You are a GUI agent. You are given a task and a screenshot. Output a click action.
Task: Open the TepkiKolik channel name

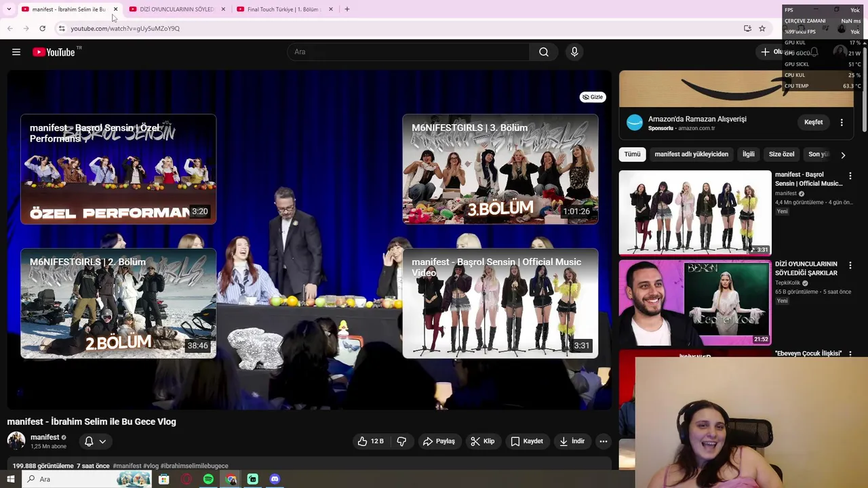[787, 283]
